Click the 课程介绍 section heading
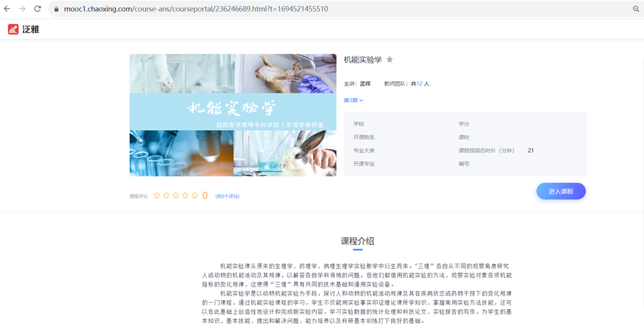 click(357, 241)
